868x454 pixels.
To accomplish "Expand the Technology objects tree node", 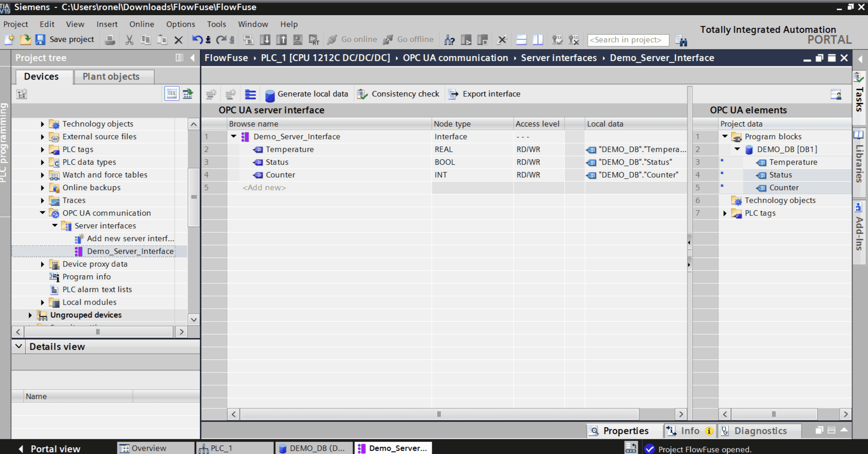I will pos(42,124).
